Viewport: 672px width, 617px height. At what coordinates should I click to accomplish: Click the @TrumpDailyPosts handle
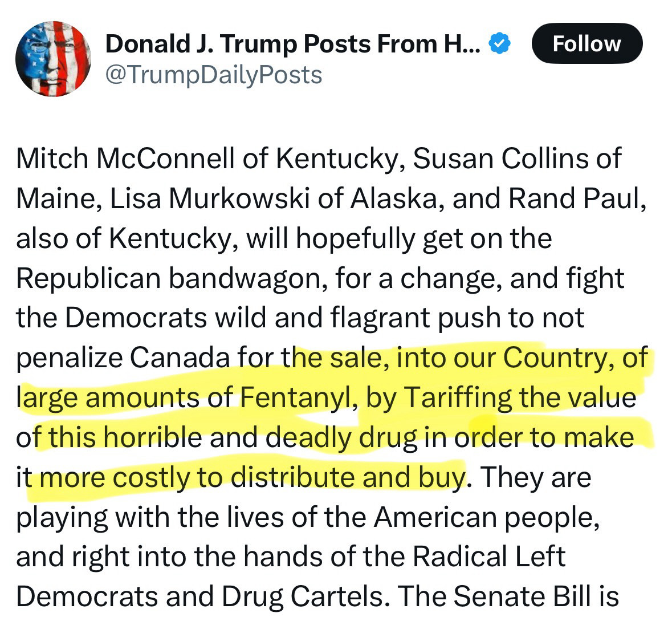point(214,75)
